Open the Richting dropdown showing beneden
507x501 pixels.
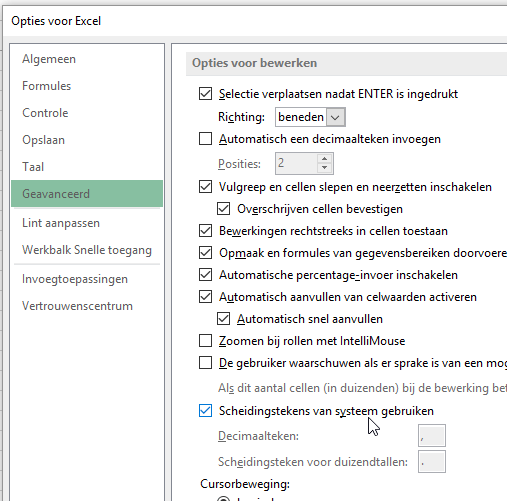[335, 117]
